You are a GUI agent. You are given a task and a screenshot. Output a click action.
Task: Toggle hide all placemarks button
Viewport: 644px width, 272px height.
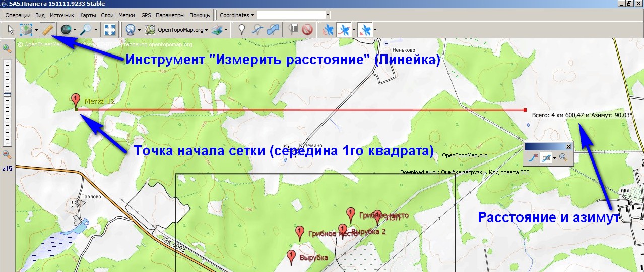tap(307, 30)
